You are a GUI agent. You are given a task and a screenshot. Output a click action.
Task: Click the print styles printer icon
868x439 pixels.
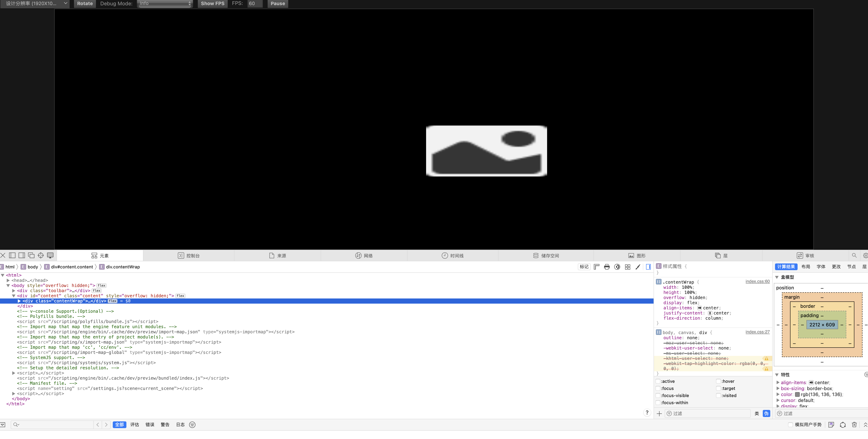click(x=607, y=267)
